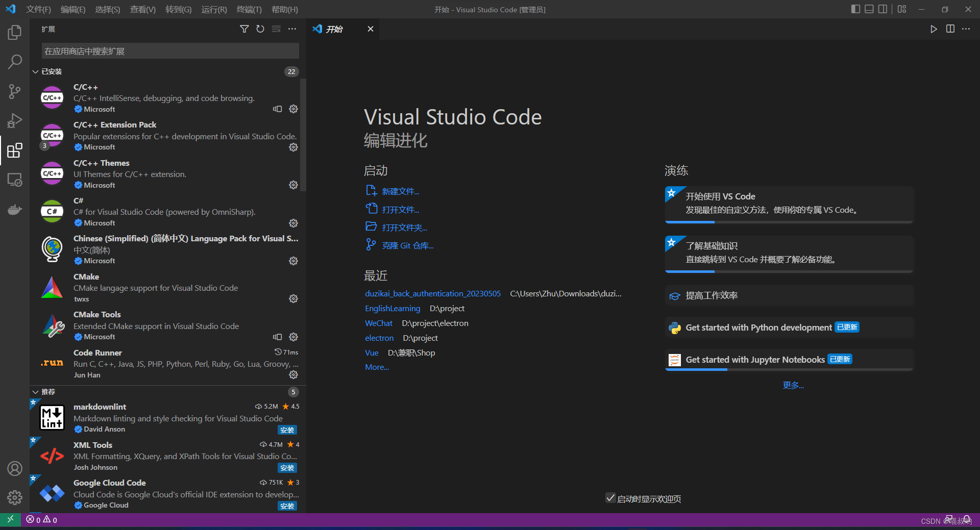Open the 查看(V) menu

point(143,10)
